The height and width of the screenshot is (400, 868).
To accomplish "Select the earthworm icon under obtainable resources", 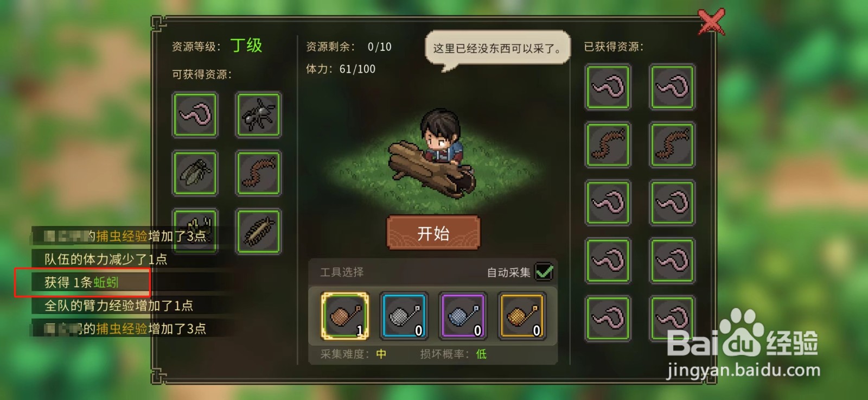I will (195, 115).
